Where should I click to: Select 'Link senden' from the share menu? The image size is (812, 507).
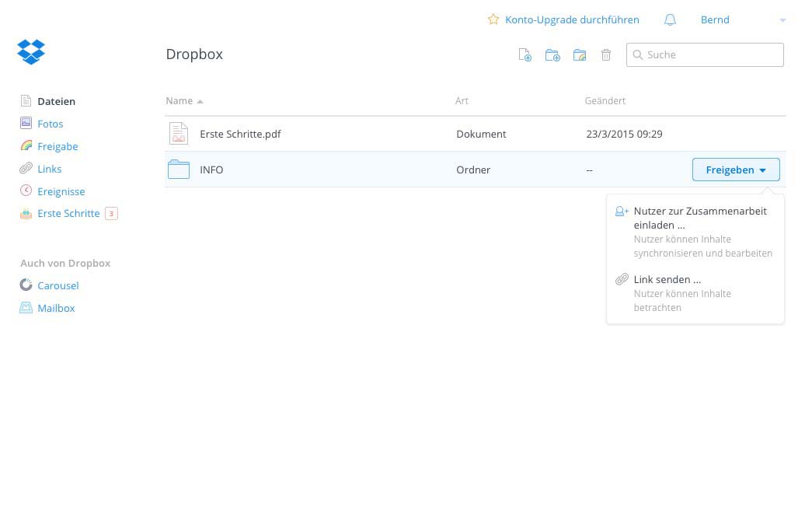(x=667, y=279)
